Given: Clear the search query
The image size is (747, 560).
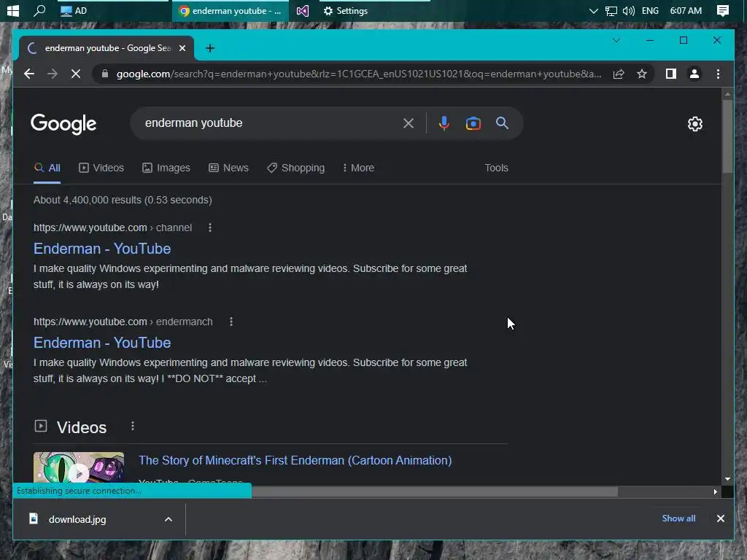Looking at the screenshot, I should pos(409,123).
